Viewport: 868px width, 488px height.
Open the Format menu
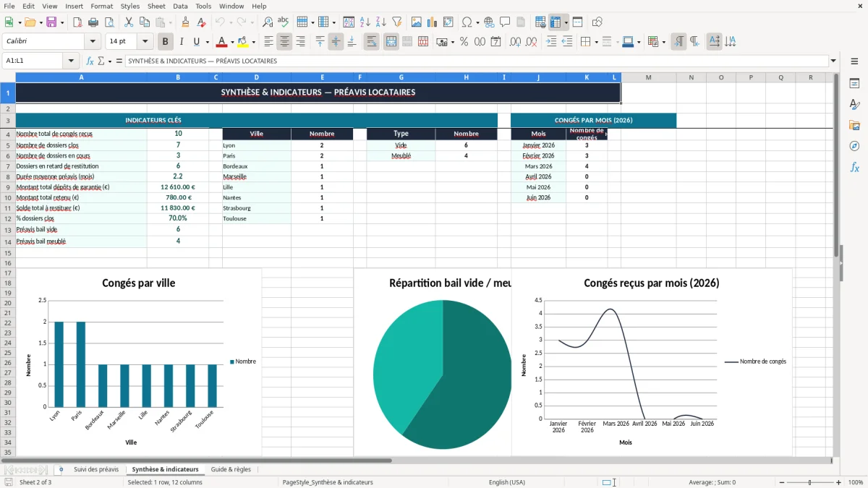(101, 6)
